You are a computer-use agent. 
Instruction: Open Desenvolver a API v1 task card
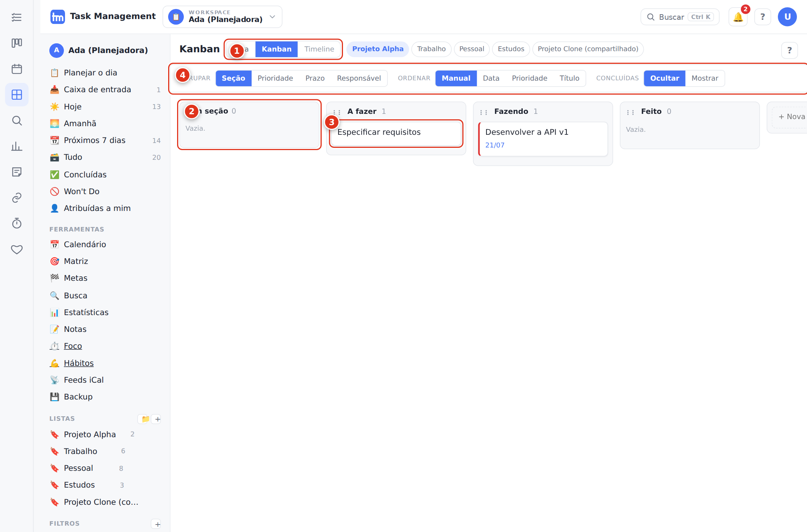(x=543, y=139)
